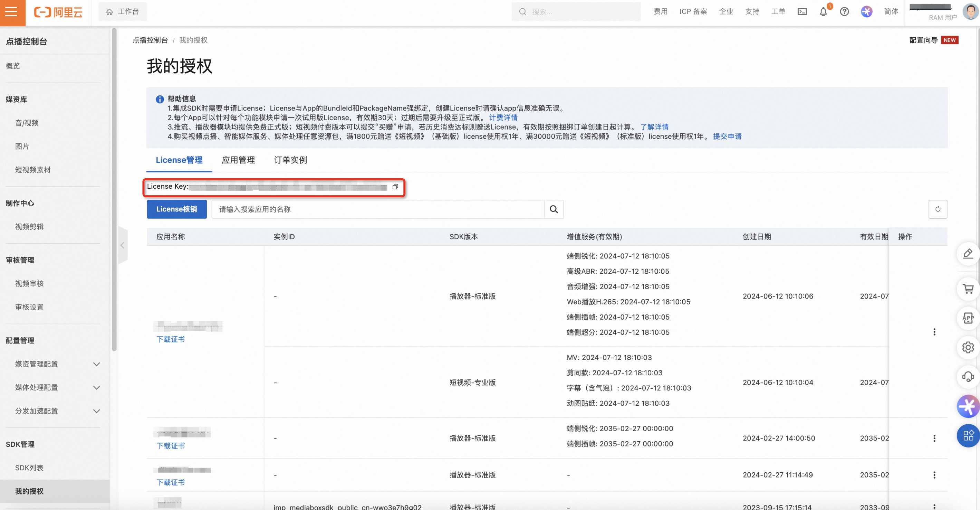
Task: Open the hamburger main menu
Action: 11,12
